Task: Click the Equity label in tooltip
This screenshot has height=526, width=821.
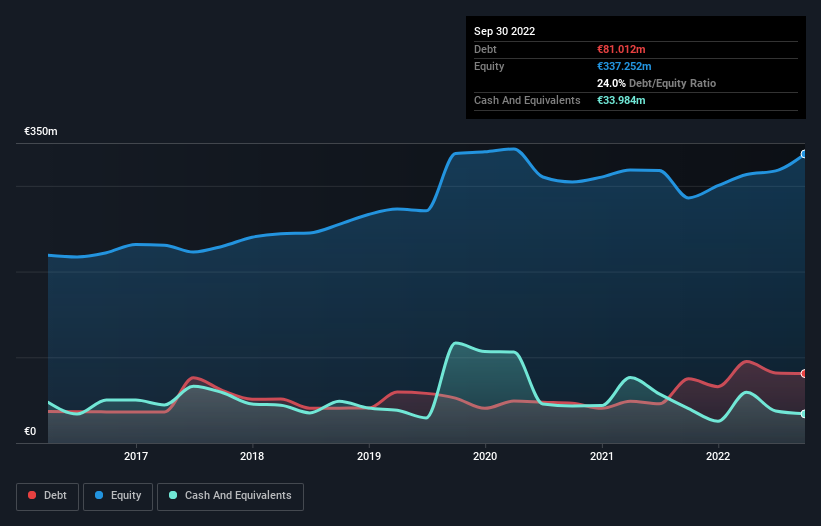Action: 489,66
